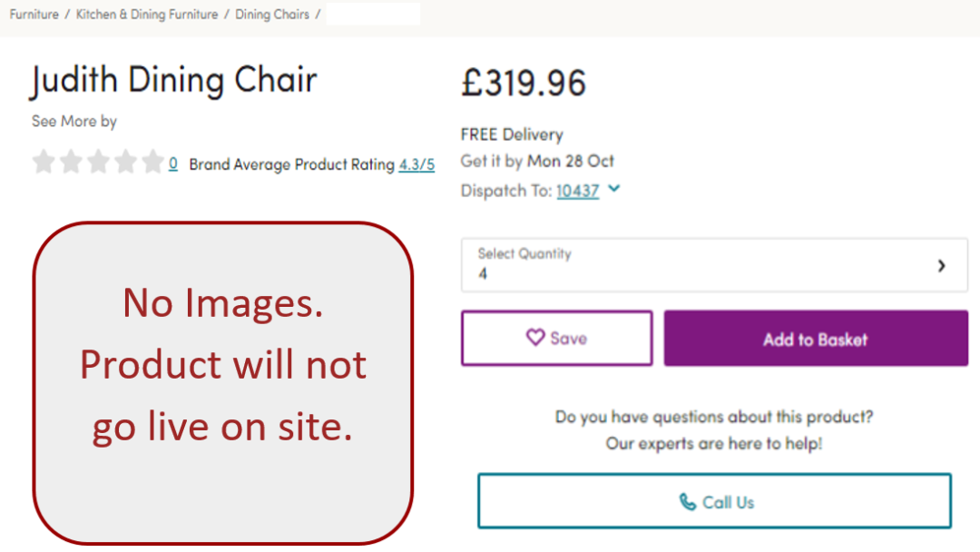Screen dimensions: 980x552
Task: Click the 10437 postcode link
Action: pos(578,191)
